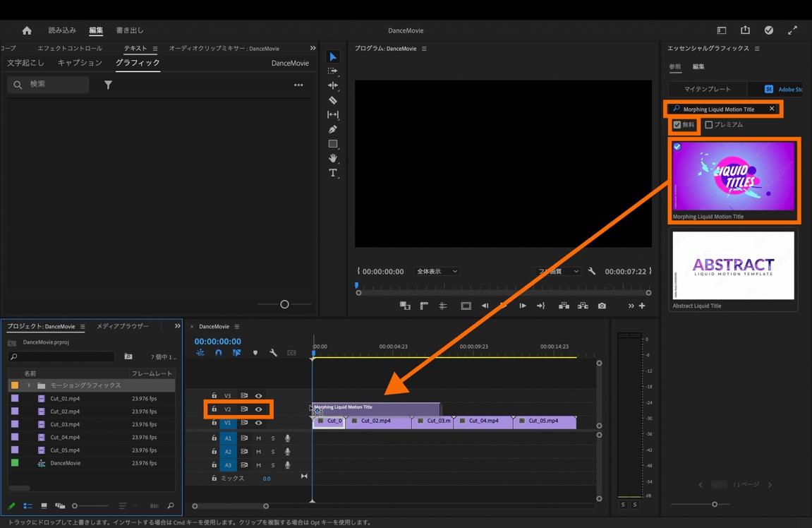Select the Hand tool
The image size is (812, 528).
pyautogui.click(x=333, y=158)
